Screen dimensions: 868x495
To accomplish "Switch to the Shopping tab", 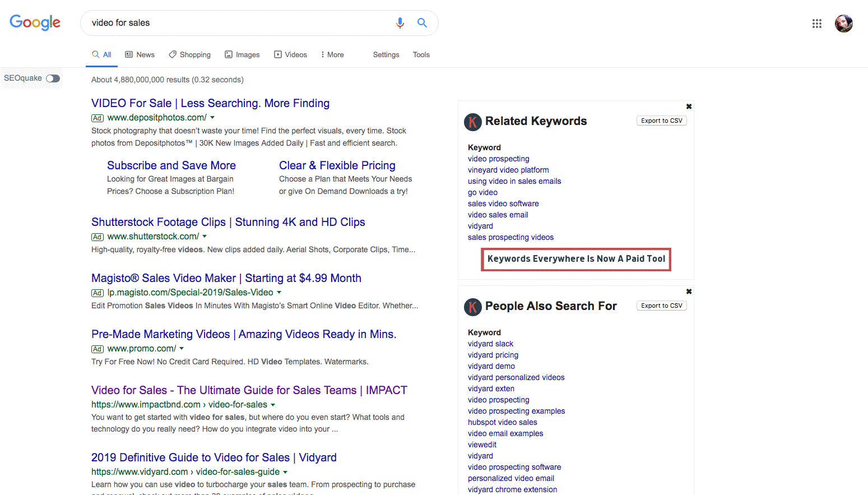I will [190, 54].
